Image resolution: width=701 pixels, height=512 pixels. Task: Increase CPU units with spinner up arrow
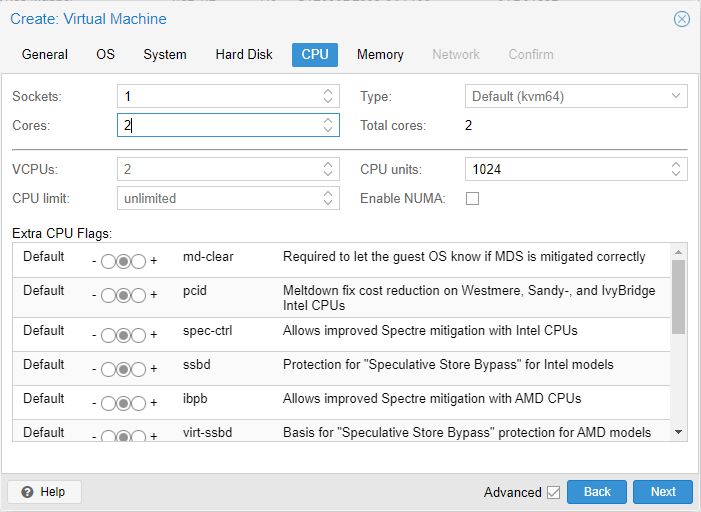[676, 164]
